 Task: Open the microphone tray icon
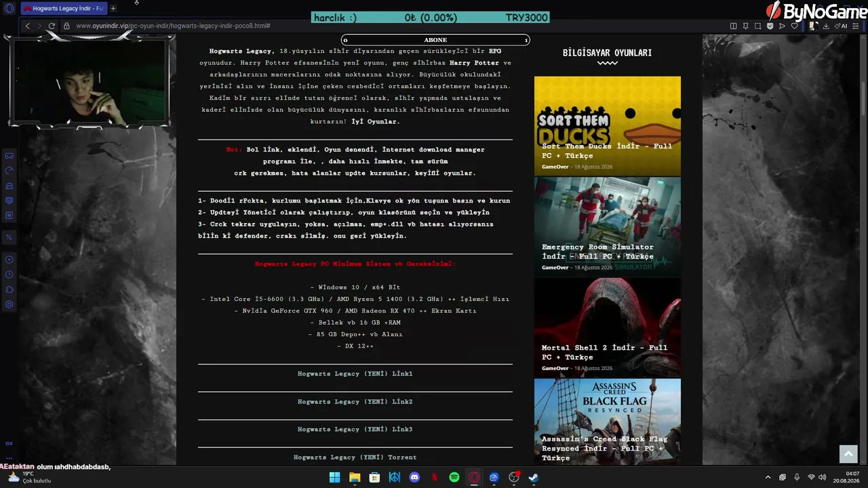(x=797, y=477)
